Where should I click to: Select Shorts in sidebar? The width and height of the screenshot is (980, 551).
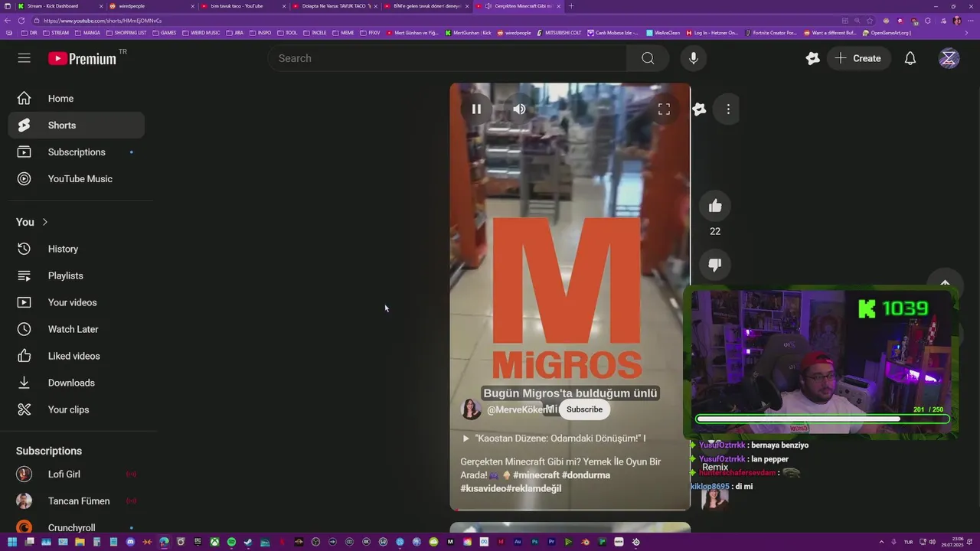coord(77,126)
